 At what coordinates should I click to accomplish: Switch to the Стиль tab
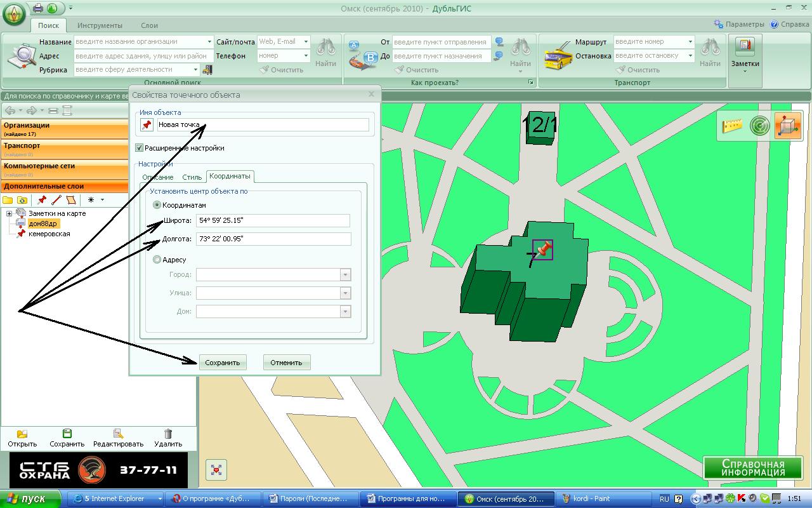(x=192, y=177)
